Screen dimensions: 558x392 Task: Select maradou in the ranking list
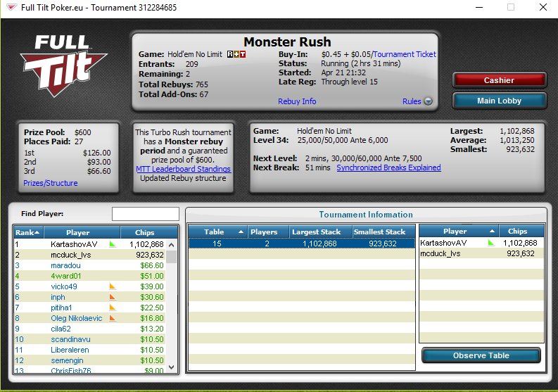89,265
